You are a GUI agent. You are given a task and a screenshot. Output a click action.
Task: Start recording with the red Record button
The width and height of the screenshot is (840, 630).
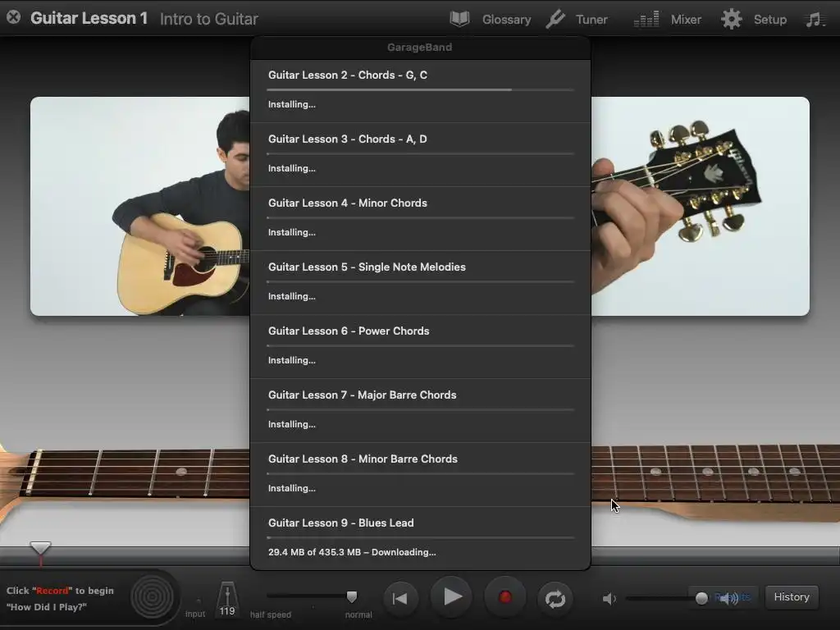pos(504,597)
